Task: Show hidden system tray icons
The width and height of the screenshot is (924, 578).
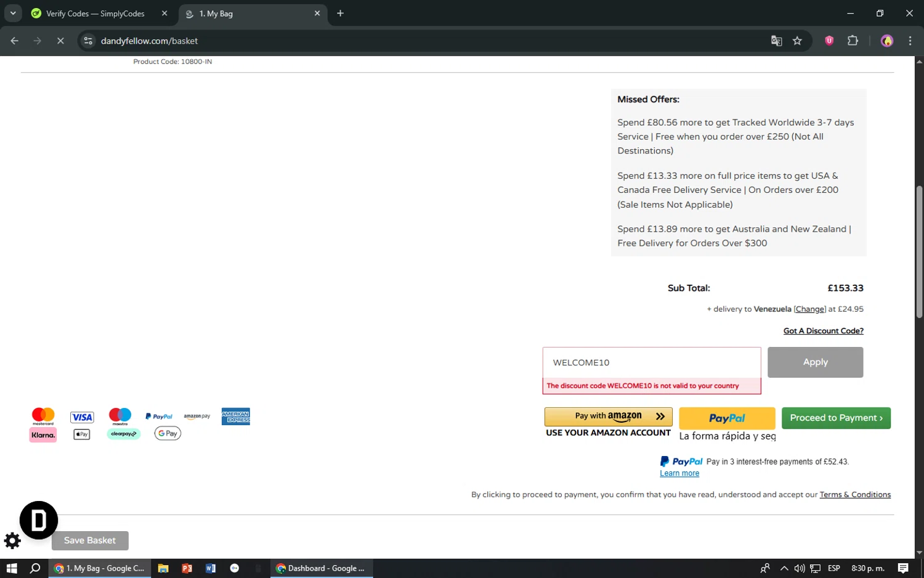Action: tap(784, 568)
